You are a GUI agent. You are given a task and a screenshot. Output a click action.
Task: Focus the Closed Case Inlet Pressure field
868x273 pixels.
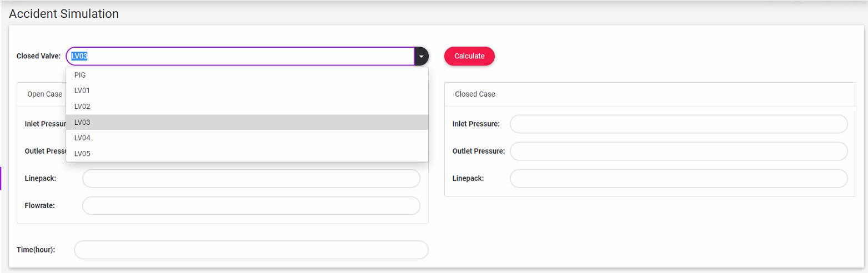tap(678, 124)
